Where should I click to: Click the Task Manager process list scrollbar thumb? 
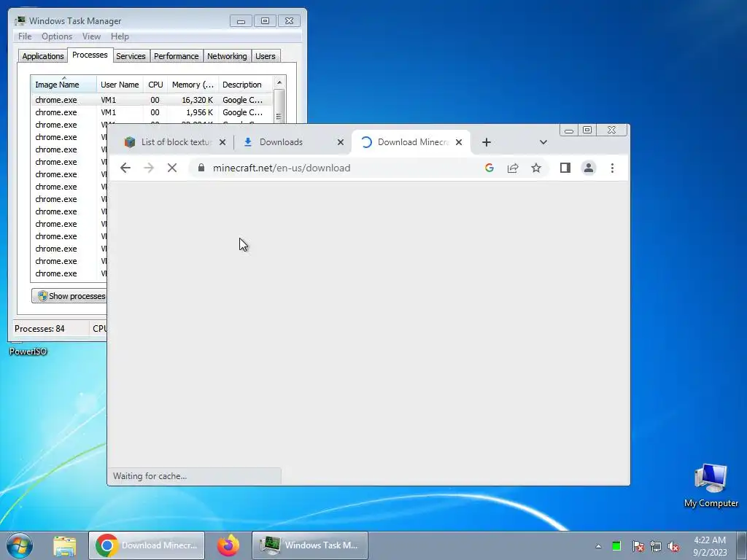tap(279, 106)
